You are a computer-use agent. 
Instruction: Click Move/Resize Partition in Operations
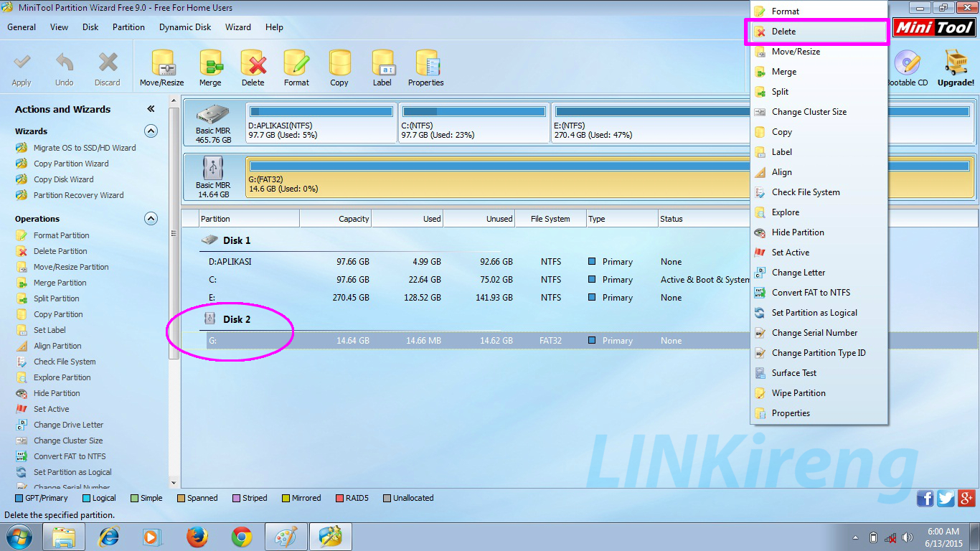pos(71,267)
